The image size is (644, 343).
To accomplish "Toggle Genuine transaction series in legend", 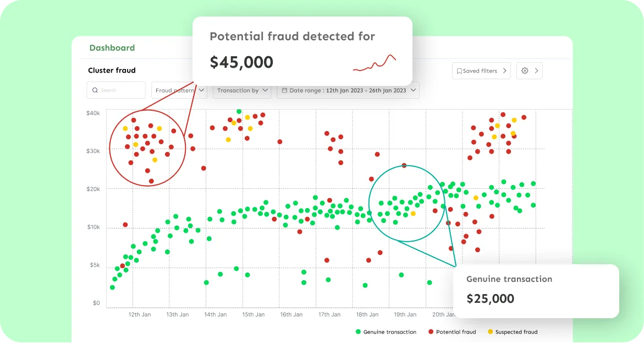I will (x=390, y=332).
